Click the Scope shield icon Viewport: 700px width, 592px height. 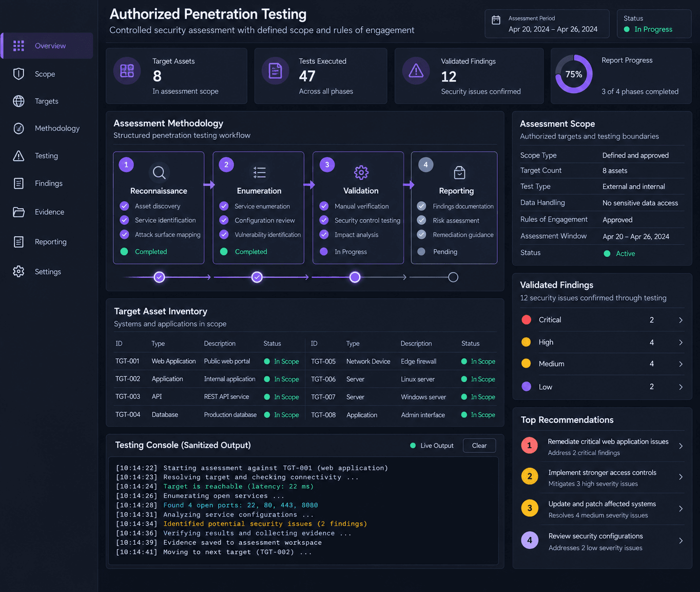[19, 74]
